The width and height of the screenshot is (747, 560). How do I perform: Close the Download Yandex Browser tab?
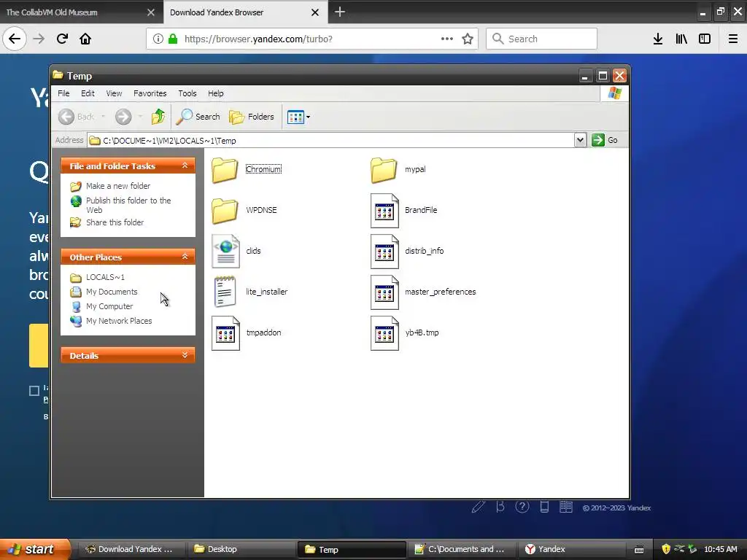[315, 12]
